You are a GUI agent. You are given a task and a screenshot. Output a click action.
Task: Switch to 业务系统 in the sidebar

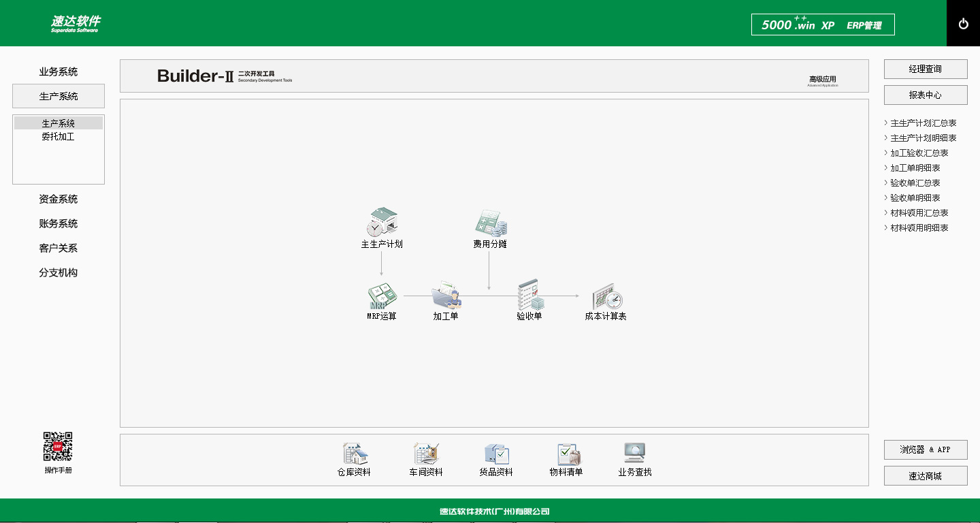[x=59, y=72]
